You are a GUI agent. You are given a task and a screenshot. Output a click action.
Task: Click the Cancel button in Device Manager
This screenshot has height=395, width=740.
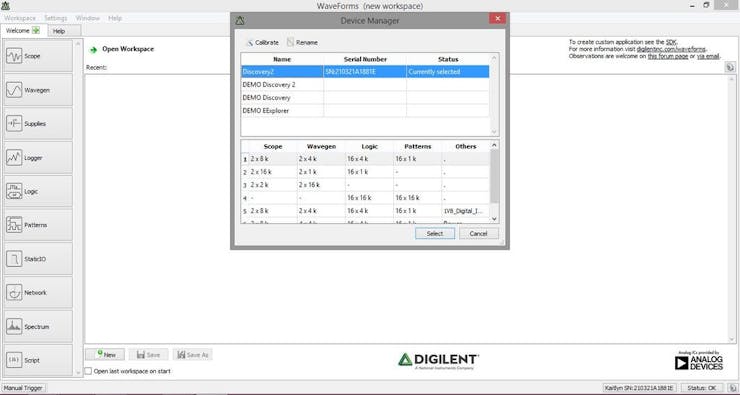(478, 234)
